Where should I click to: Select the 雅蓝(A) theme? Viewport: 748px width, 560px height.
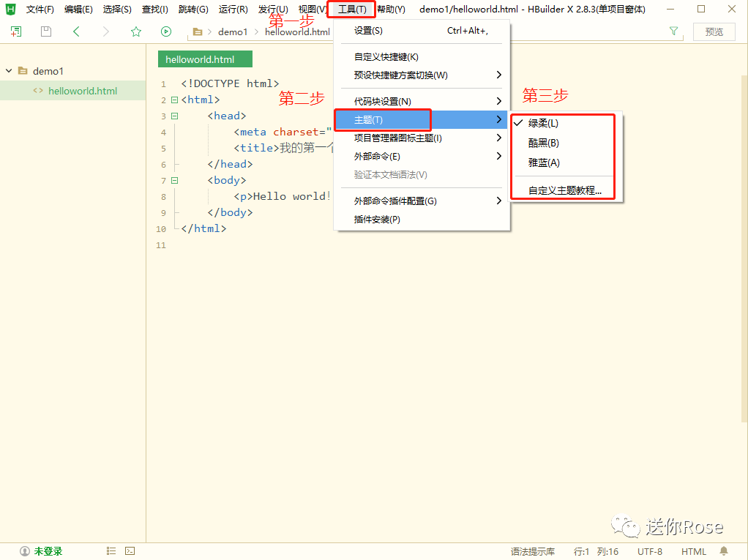click(542, 162)
